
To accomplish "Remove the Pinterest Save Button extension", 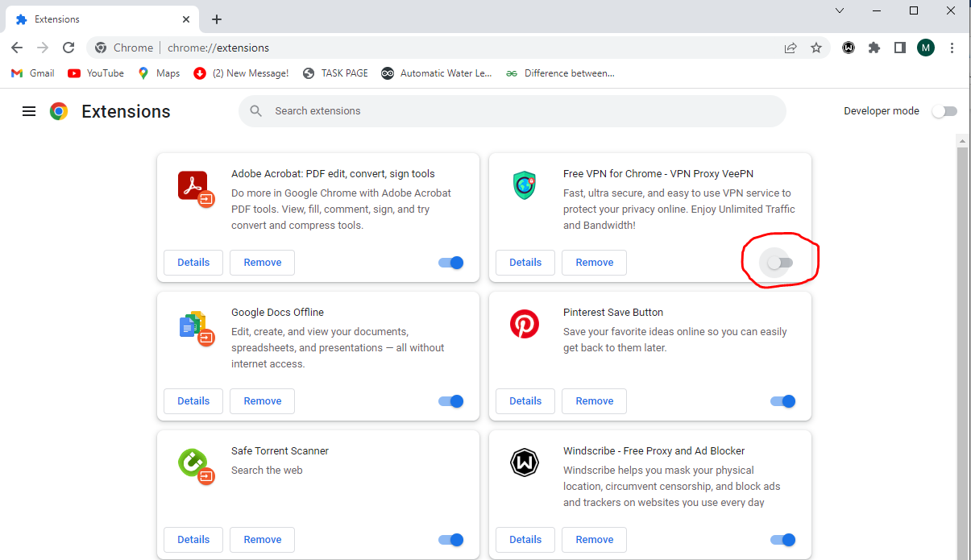I will point(595,401).
